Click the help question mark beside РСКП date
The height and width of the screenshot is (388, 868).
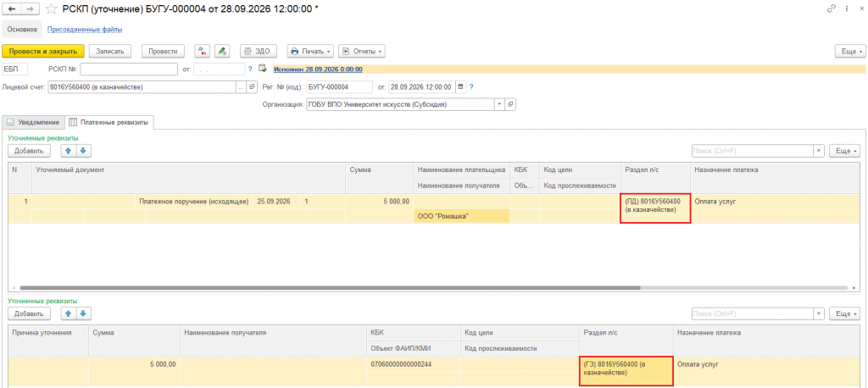(x=250, y=69)
